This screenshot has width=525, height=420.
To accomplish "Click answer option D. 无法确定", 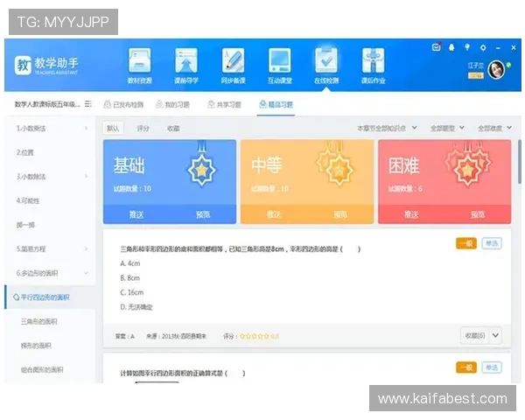I will 136,307.
